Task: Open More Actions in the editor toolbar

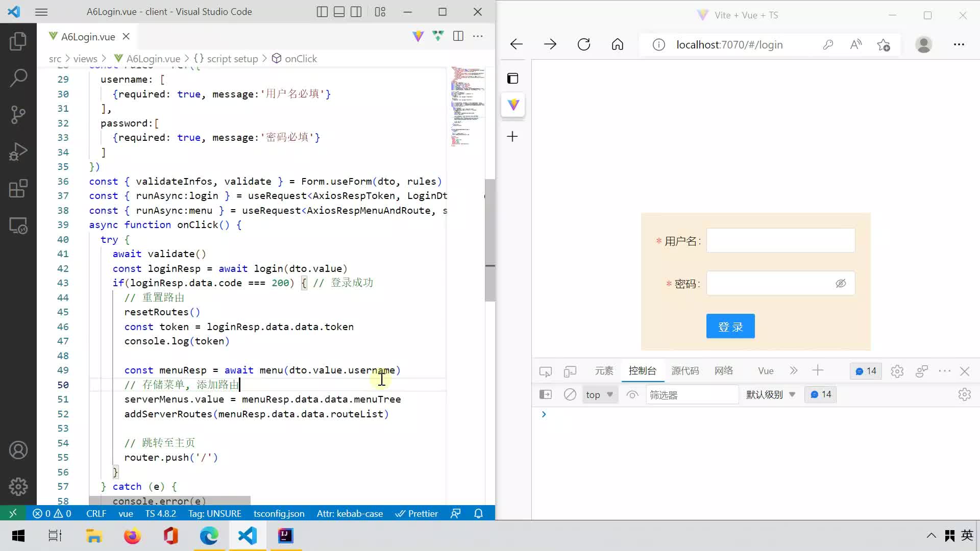Action: (478, 36)
